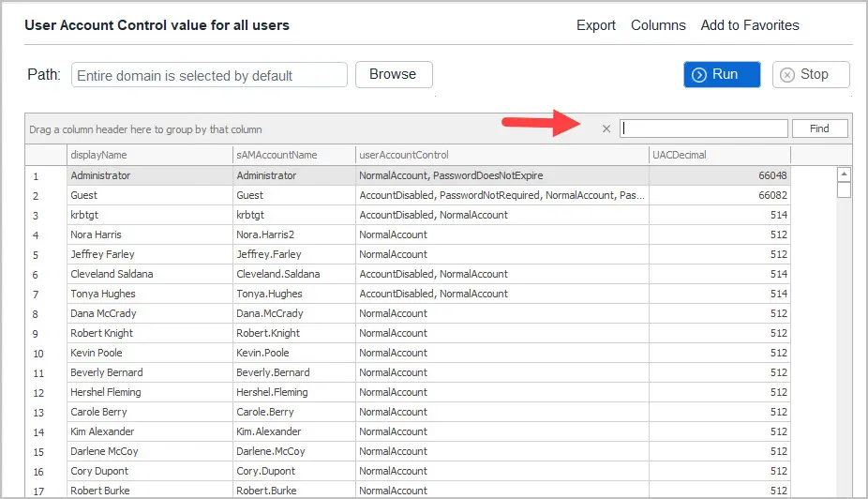
Task: Click the Browse button
Action: (394, 74)
